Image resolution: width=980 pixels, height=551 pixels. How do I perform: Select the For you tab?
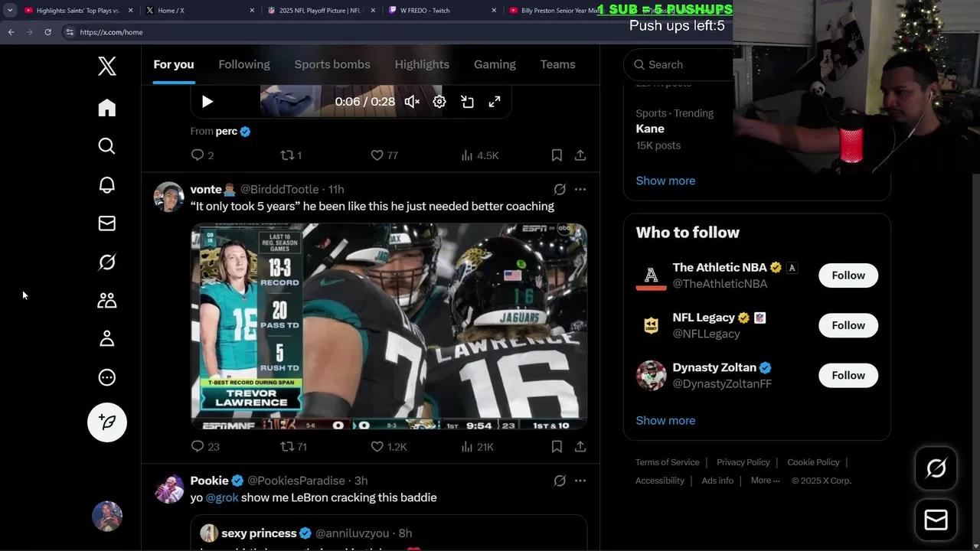(174, 64)
